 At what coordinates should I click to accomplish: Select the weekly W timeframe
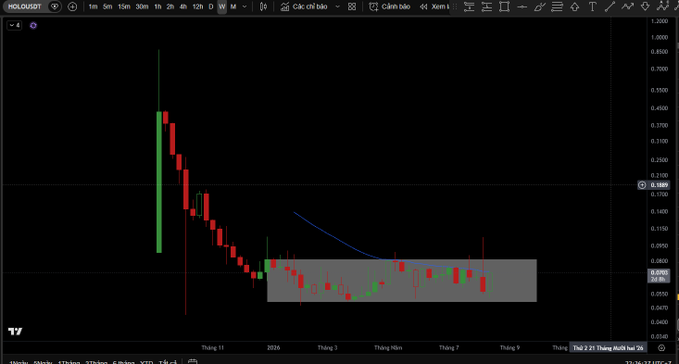click(x=222, y=6)
